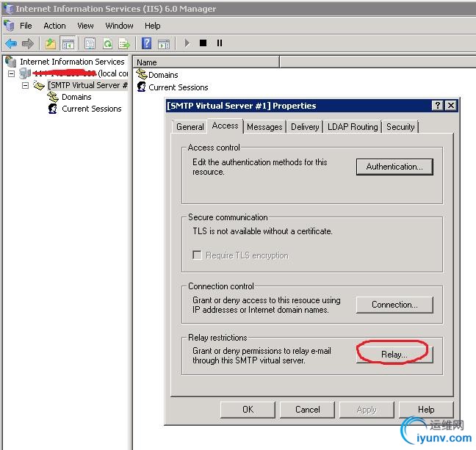The image size is (476, 450).
Task: Go up one level with folder icon
Action: point(51,43)
